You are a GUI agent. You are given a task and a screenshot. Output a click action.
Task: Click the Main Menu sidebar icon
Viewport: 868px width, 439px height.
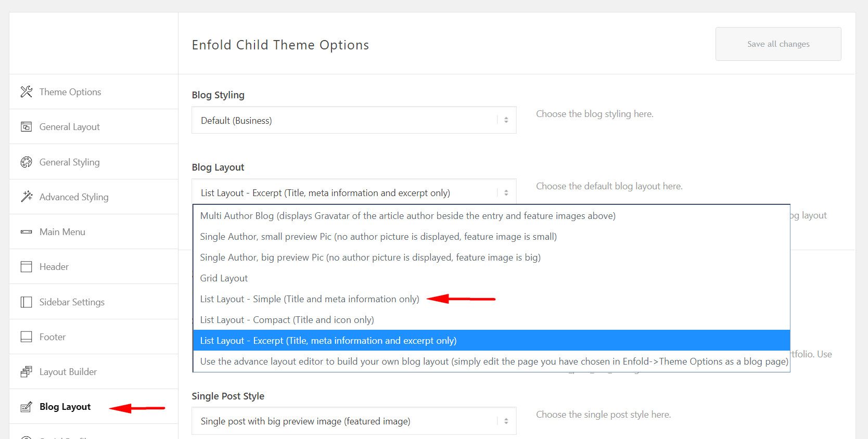[x=27, y=232]
